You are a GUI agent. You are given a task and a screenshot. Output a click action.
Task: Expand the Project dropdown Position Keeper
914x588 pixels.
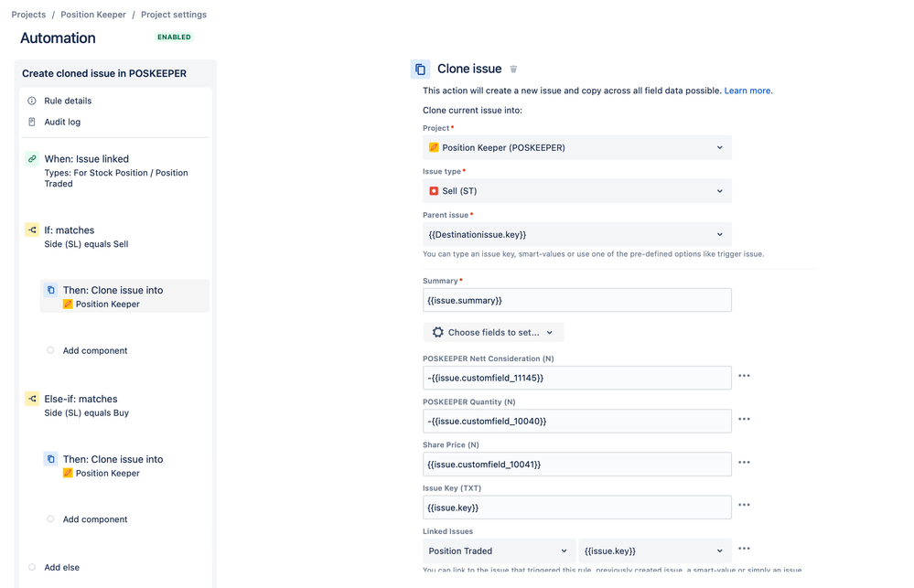577,147
